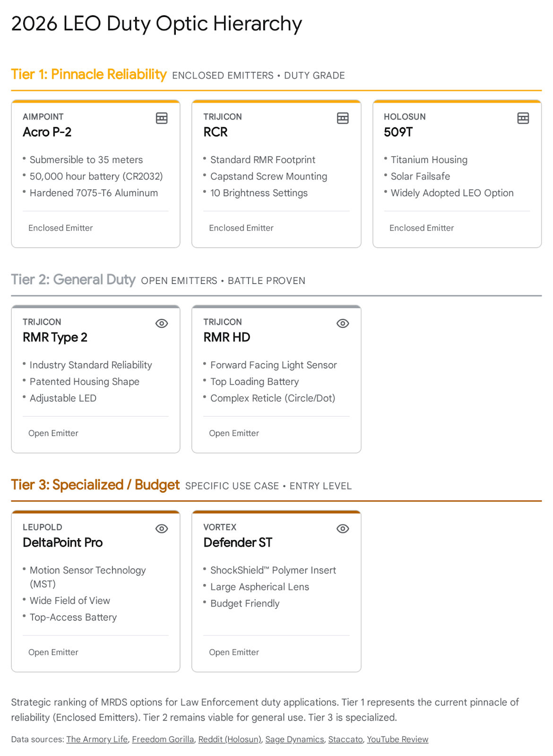Visit the Reddit (Holosun) data source

(230, 739)
